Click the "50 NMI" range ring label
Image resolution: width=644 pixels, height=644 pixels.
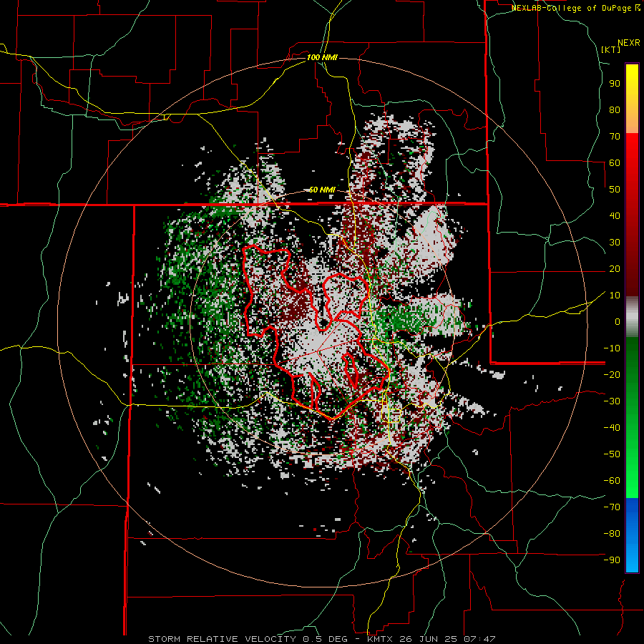point(322,190)
